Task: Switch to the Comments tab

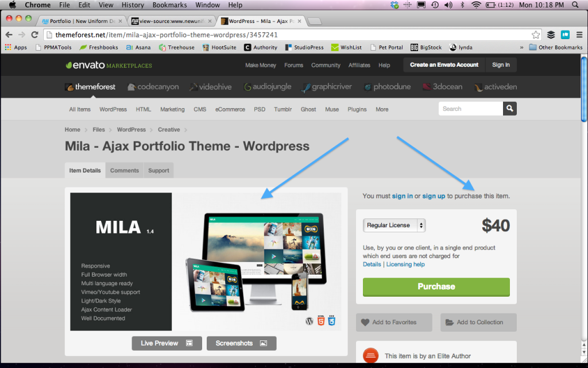Action: (x=125, y=170)
